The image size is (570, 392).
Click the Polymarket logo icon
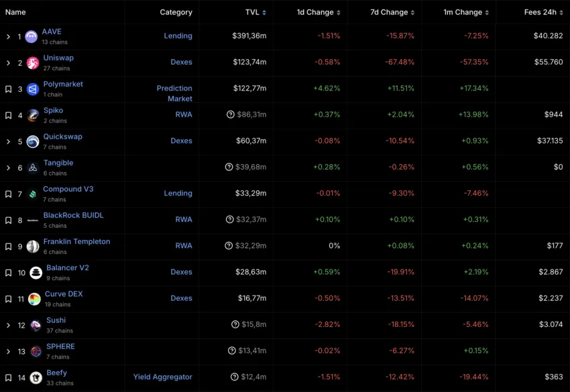pos(33,89)
